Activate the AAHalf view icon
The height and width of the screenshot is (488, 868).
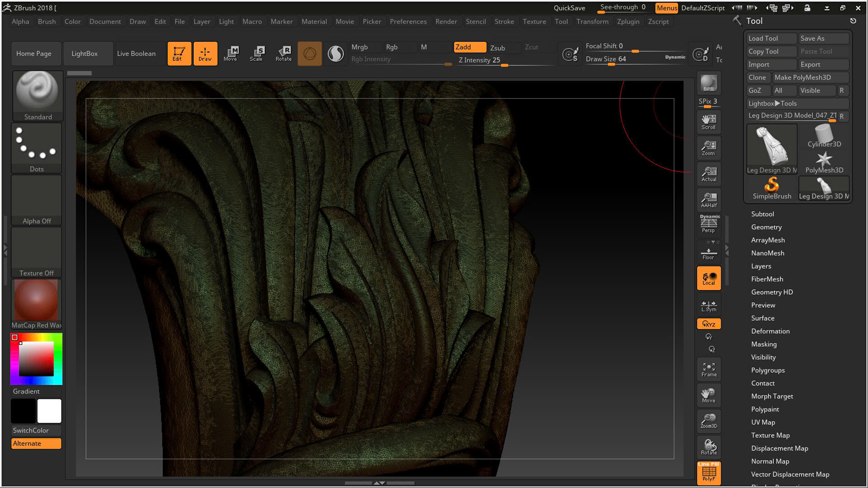click(x=708, y=200)
